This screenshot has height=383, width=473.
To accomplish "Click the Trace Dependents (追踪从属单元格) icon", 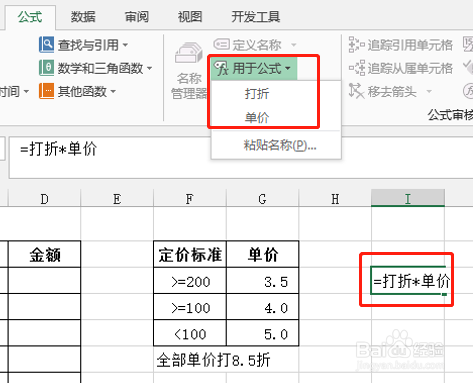I will pyautogui.click(x=357, y=68).
